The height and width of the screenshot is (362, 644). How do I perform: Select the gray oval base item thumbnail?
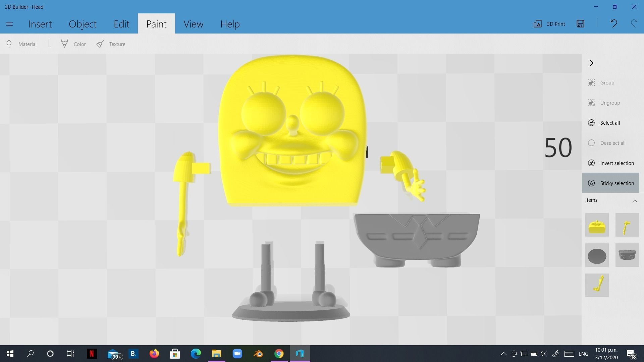(x=597, y=255)
